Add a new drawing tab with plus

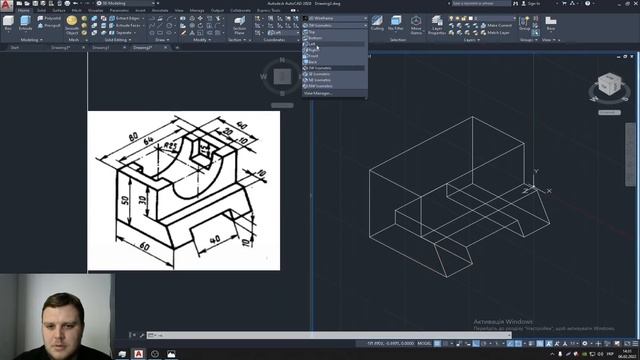click(177, 47)
